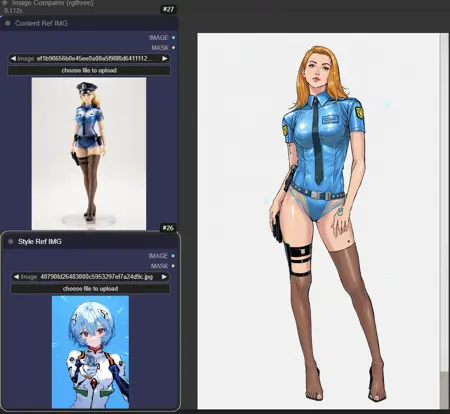Collapse the Style Ref IMG node dot

click(11, 242)
